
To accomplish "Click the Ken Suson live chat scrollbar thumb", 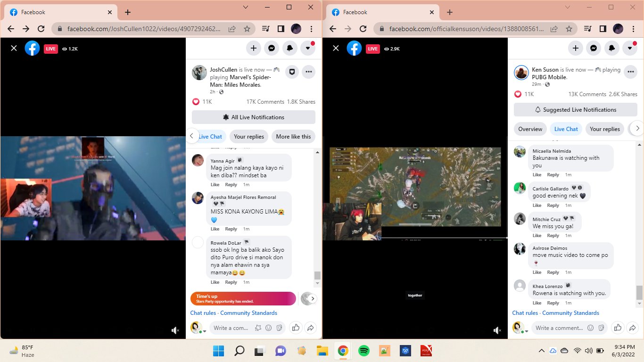I will coord(639,292).
